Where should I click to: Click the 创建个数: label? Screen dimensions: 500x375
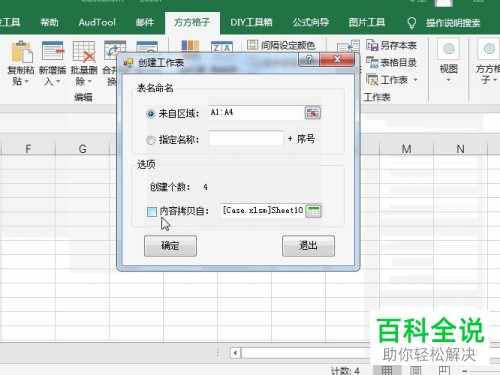coord(170,187)
